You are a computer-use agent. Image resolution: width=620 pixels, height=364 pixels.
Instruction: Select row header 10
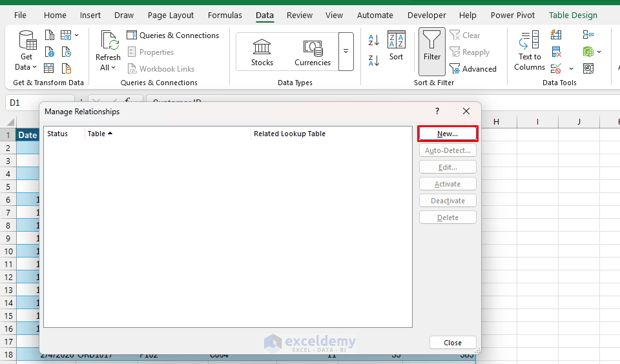[x=8, y=251]
